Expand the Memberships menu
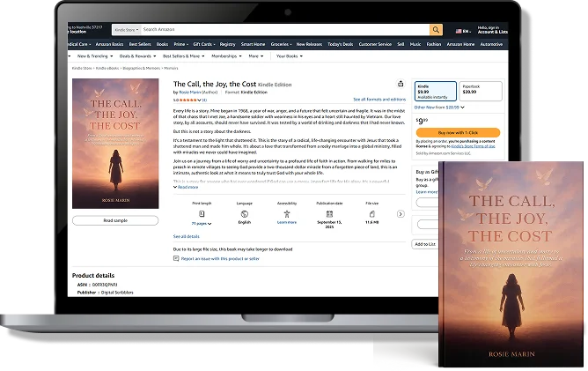This screenshot has width=588, height=371. click(226, 56)
